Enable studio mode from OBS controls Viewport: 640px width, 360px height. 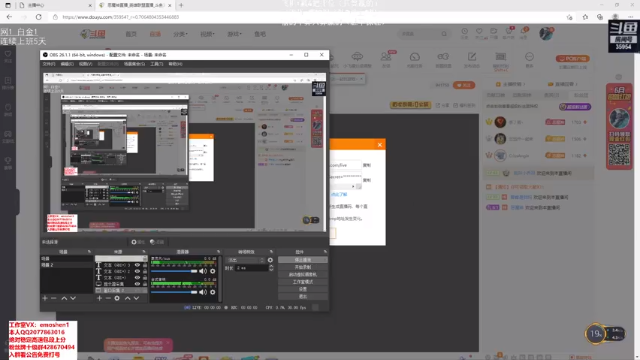tap(302, 282)
